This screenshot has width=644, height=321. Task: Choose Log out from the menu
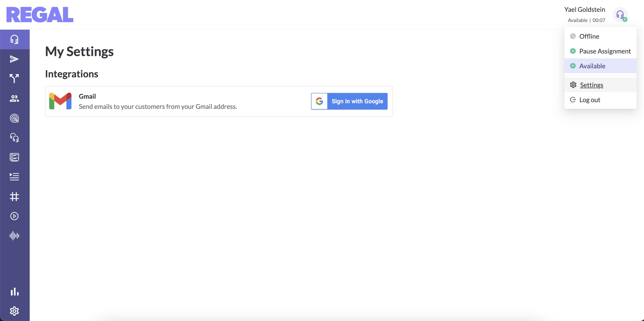(x=589, y=100)
